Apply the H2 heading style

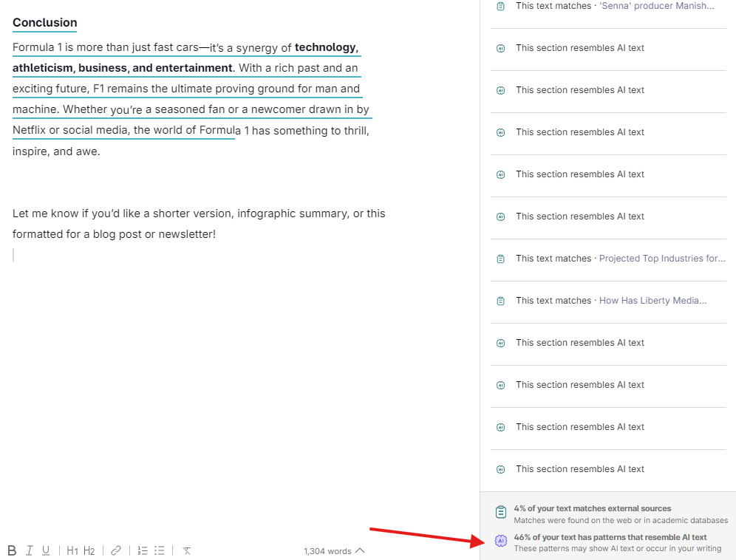[89, 550]
